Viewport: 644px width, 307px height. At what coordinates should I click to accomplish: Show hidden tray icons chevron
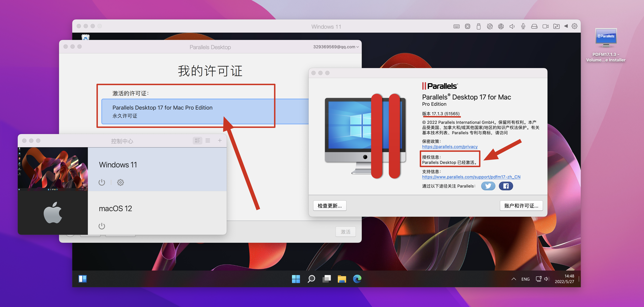[513, 279]
